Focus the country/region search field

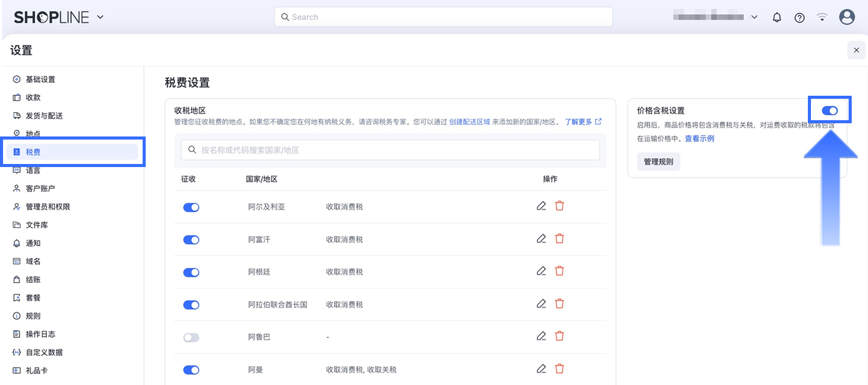[x=390, y=150]
